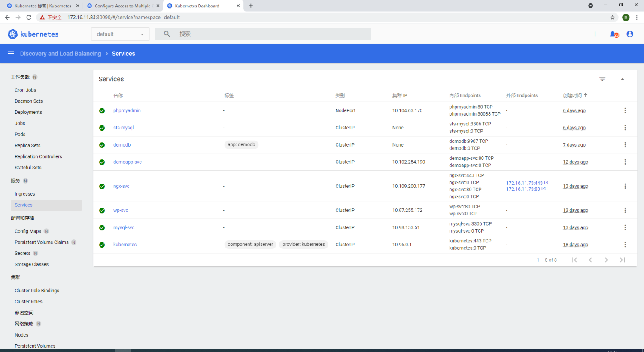This screenshot has width=644, height=352.
Task: Open actions menu for sts-mysql row
Action: (625, 128)
